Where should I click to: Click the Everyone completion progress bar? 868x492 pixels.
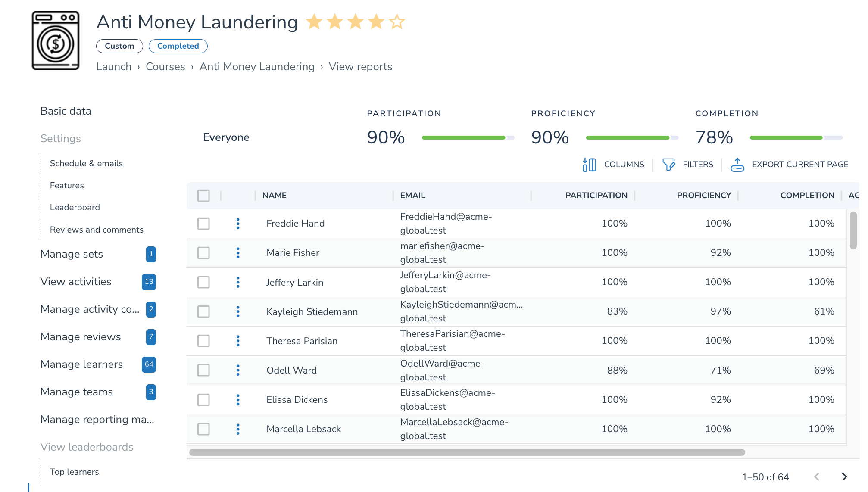tap(796, 138)
